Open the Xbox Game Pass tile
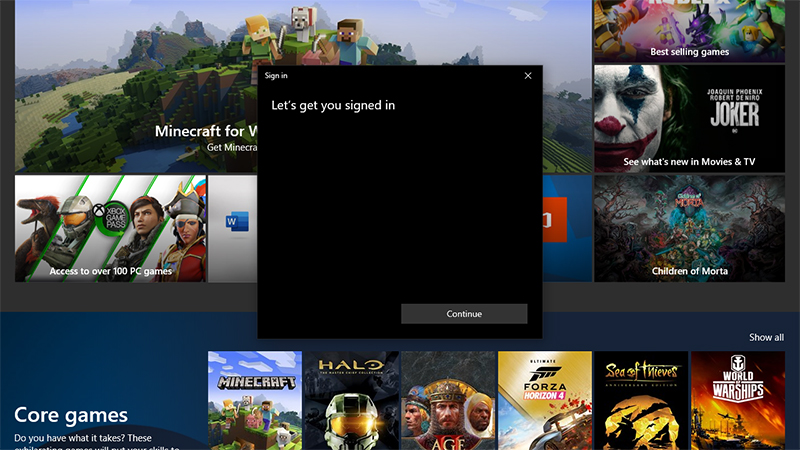Image resolution: width=800 pixels, height=450 pixels. click(x=110, y=229)
